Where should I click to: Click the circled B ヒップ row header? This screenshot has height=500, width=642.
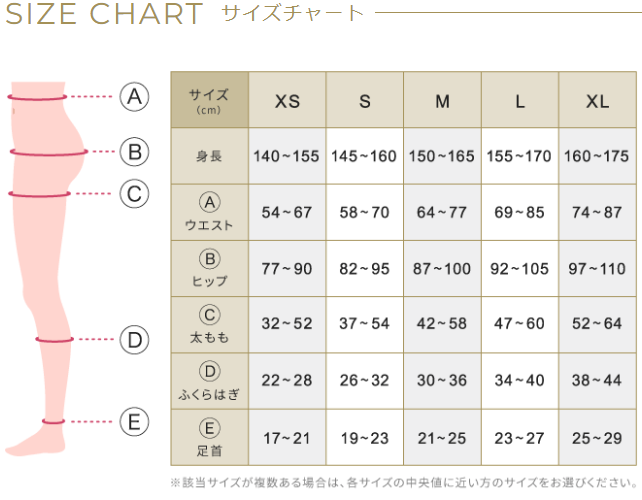[x=209, y=268]
